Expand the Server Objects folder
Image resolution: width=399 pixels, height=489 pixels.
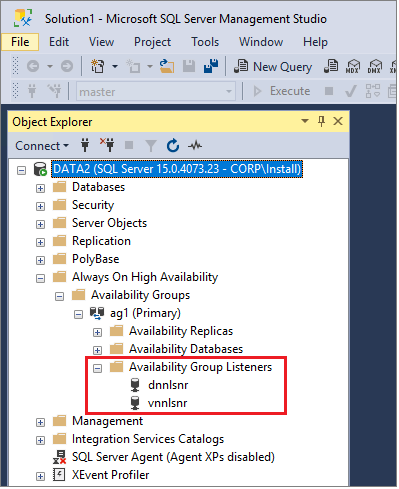40,225
